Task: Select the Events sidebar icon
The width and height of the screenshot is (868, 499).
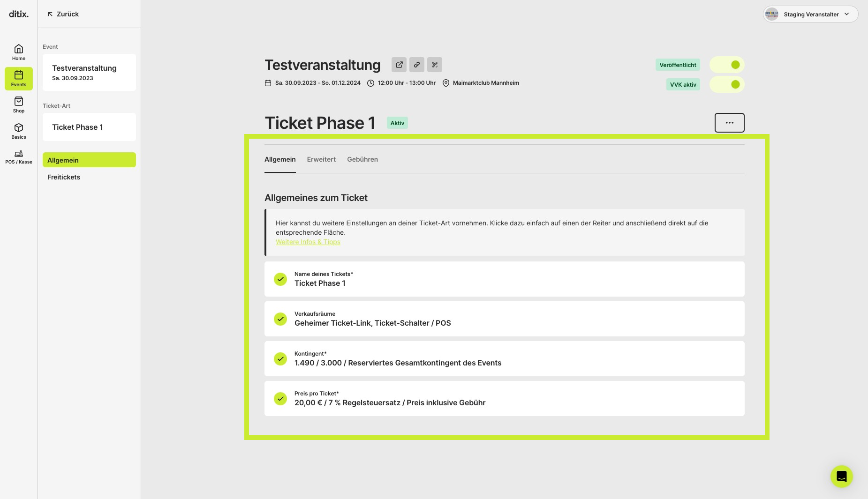Action: 19,78
